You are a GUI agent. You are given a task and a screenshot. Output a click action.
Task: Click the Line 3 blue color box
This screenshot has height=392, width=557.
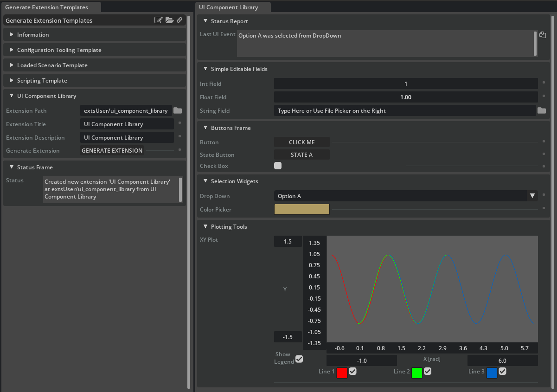tap(492, 373)
